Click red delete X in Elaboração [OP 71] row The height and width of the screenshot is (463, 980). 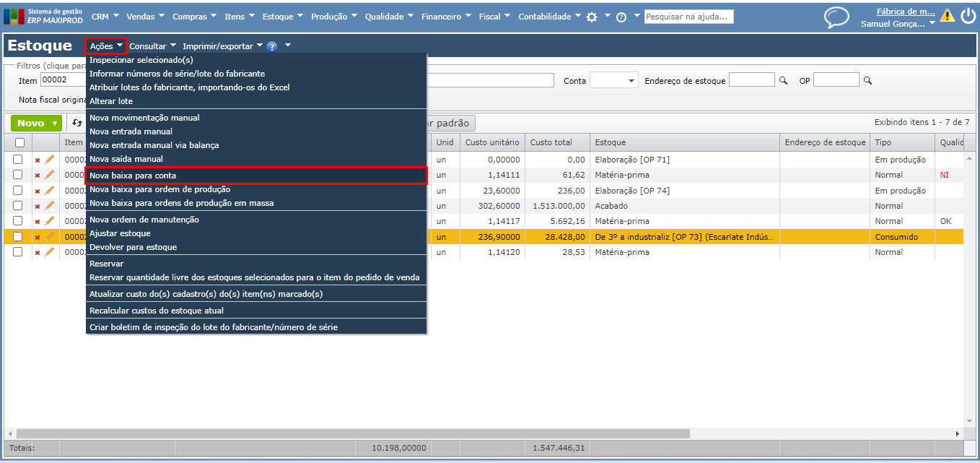38,160
